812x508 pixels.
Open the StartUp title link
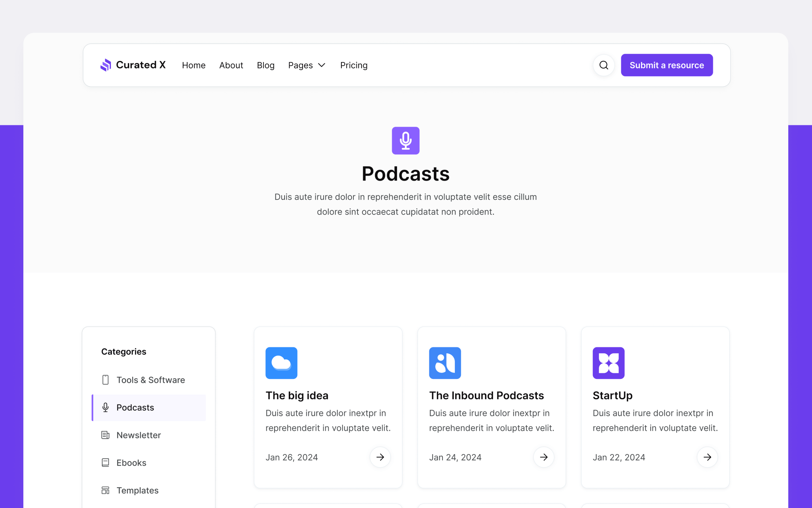pyautogui.click(x=613, y=396)
